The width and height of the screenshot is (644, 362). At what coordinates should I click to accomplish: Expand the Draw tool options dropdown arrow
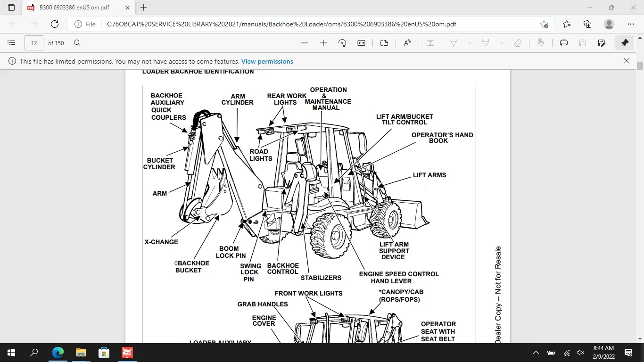tap(469, 43)
